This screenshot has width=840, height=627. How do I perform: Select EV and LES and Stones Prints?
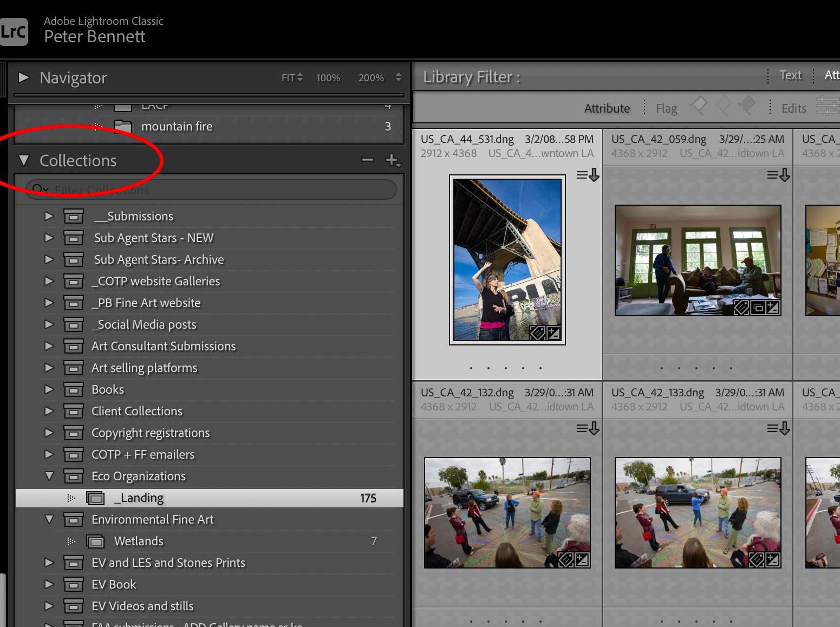[210, 563]
